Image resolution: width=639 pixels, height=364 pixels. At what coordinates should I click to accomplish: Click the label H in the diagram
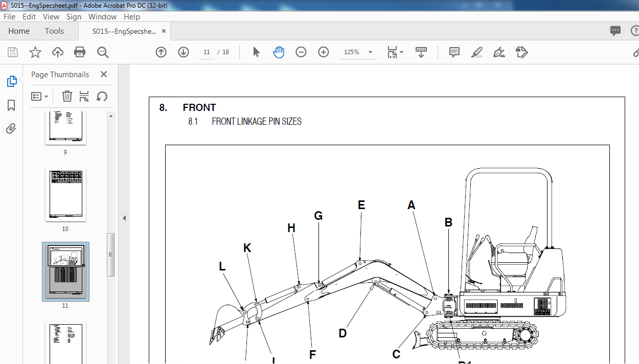(x=291, y=228)
